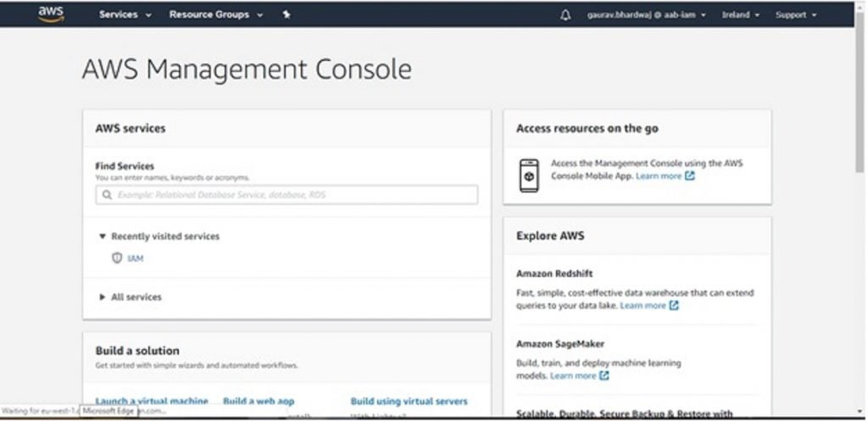868x421 pixels.
Task: Expand the All services section
Action: [x=131, y=297]
